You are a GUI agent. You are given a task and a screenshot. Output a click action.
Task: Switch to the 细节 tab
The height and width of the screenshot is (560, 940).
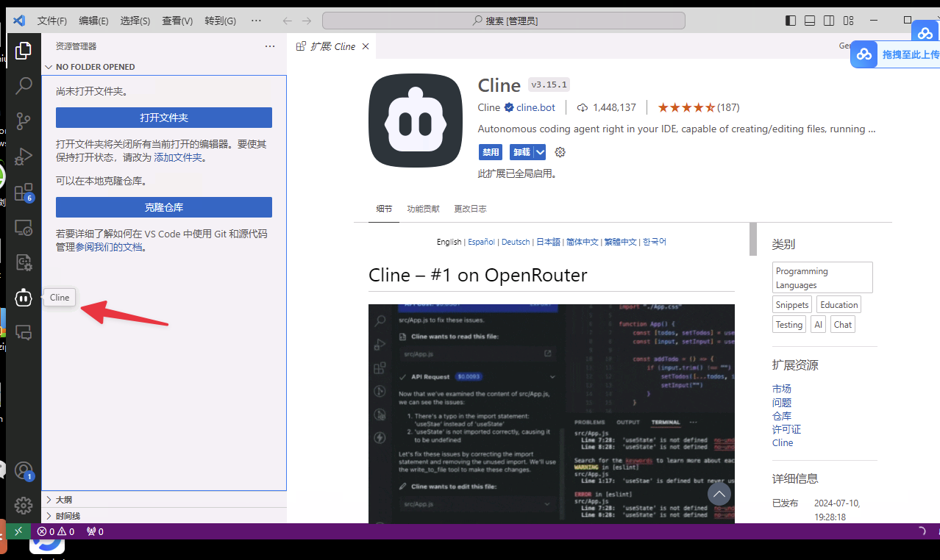pyautogui.click(x=384, y=209)
